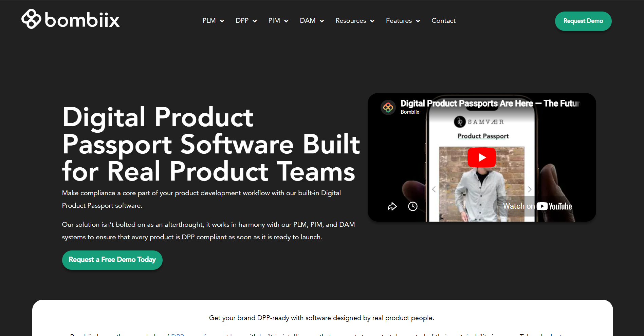Open the DPP dropdown menu
This screenshot has width=644, height=336.
pyautogui.click(x=246, y=21)
